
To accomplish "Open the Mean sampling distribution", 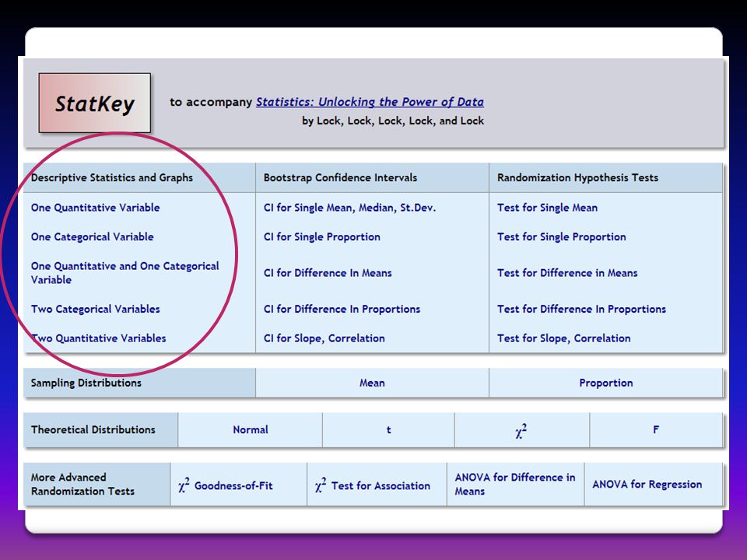I will [372, 383].
